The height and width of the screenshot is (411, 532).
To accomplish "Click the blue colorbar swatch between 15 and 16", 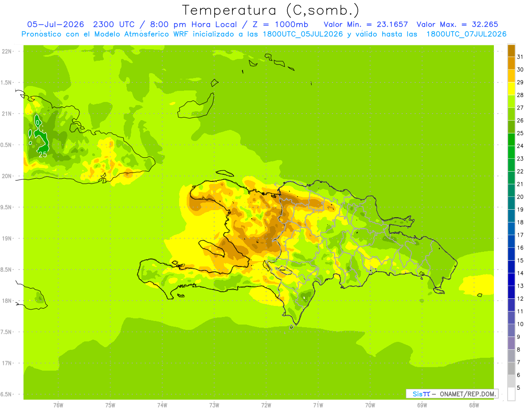I will [x=511, y=254].
